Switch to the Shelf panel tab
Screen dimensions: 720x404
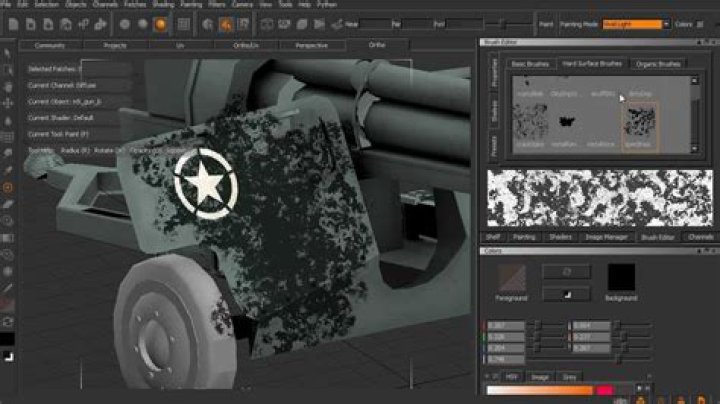492,237
